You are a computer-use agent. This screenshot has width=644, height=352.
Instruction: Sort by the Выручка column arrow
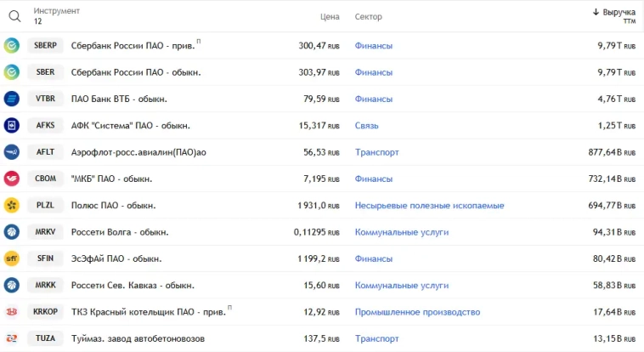coord(596,13)
